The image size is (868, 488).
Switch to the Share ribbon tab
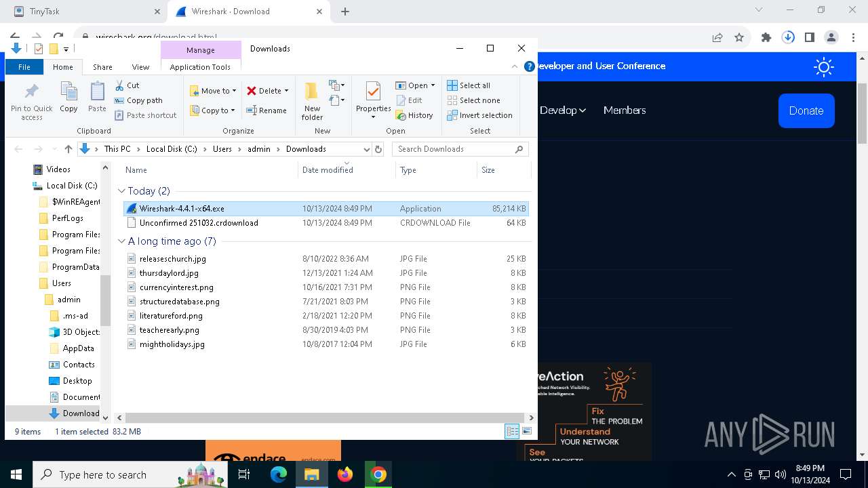pos(102,67)
